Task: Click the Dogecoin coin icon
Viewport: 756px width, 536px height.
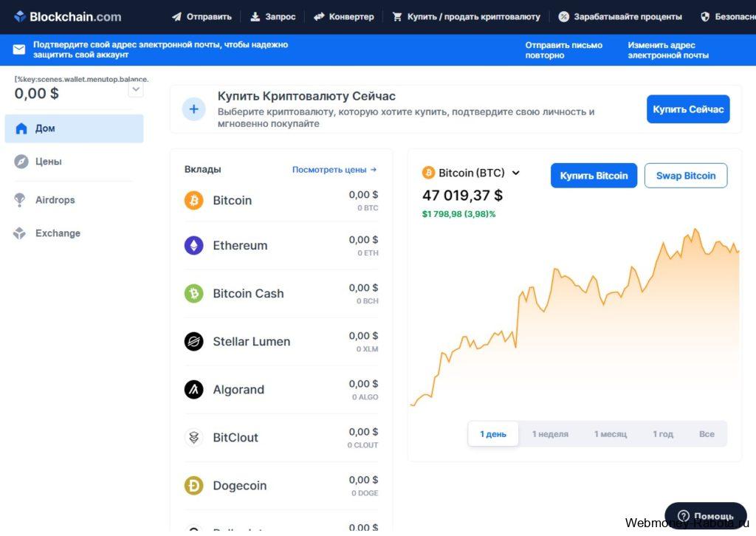Action: tap(194, 485)
